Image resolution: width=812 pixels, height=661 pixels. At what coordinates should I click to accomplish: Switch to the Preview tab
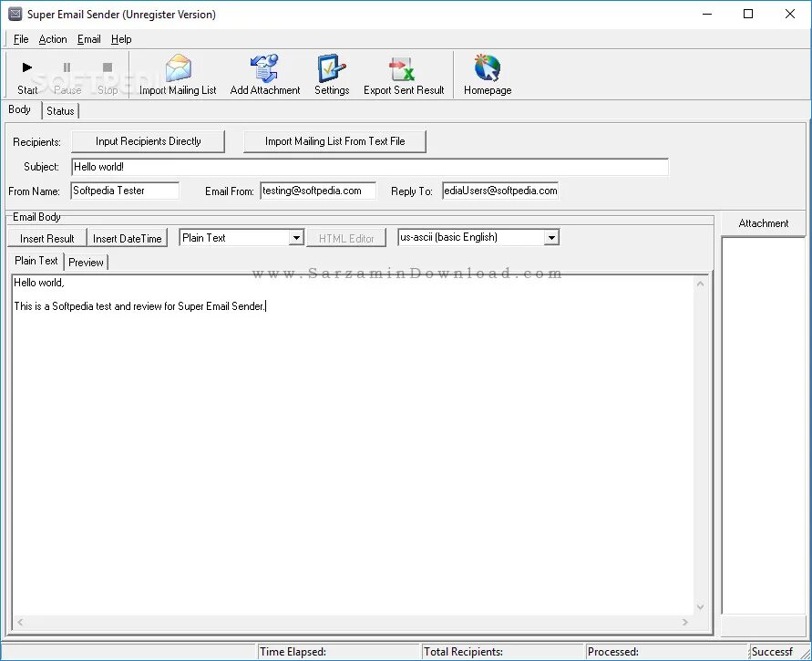pos(86,263)
